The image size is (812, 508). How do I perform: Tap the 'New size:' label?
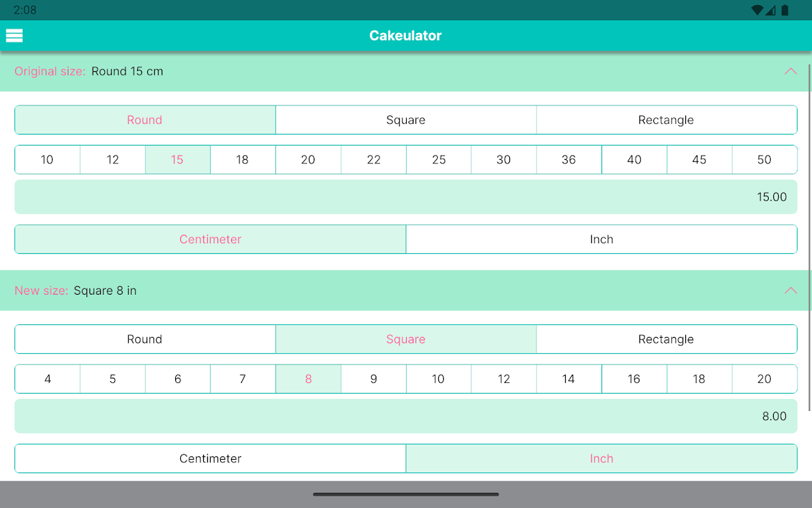pos(41,290)
